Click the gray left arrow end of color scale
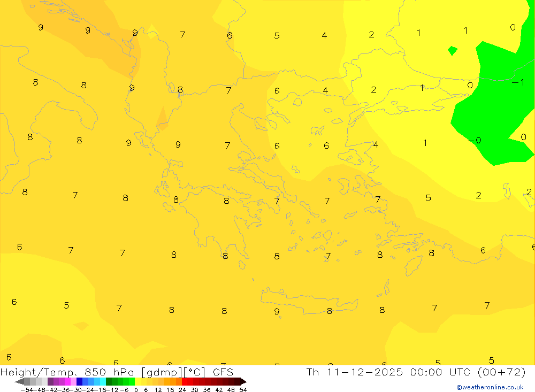 point(19,381)
